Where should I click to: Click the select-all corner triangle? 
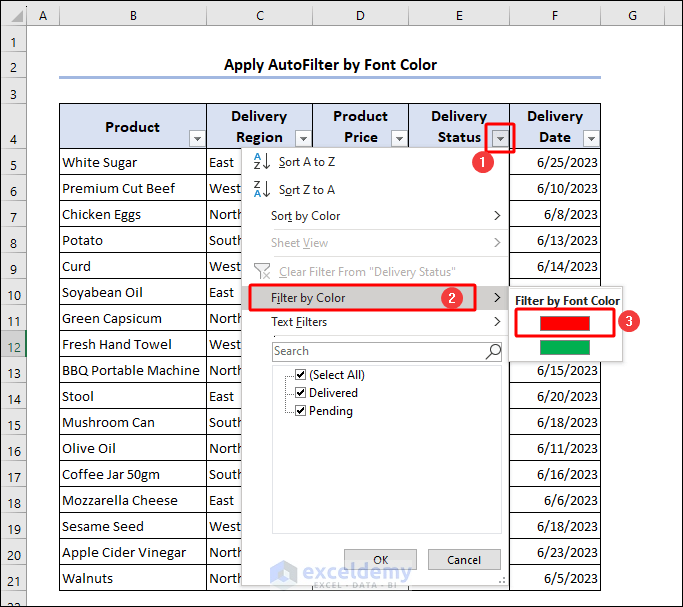pos(17,16)
